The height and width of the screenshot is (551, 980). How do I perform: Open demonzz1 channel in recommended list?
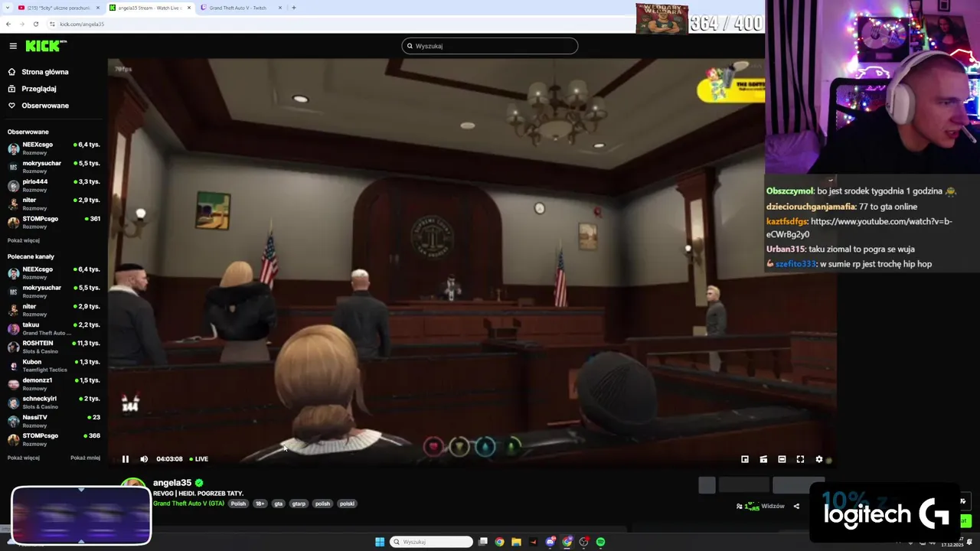[x=54, y=383]
